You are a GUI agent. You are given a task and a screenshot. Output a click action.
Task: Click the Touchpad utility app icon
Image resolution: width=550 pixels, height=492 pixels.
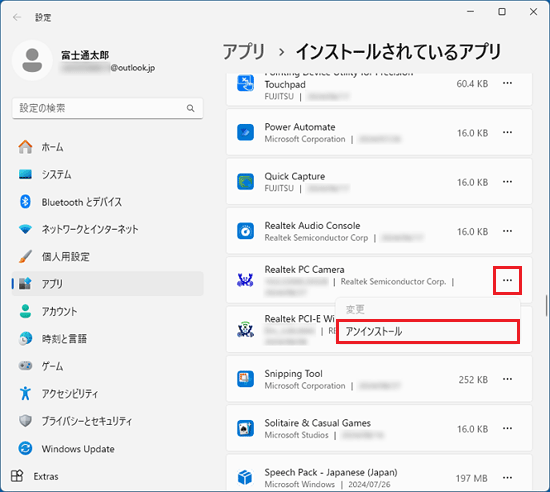click(x=245, y=83)
